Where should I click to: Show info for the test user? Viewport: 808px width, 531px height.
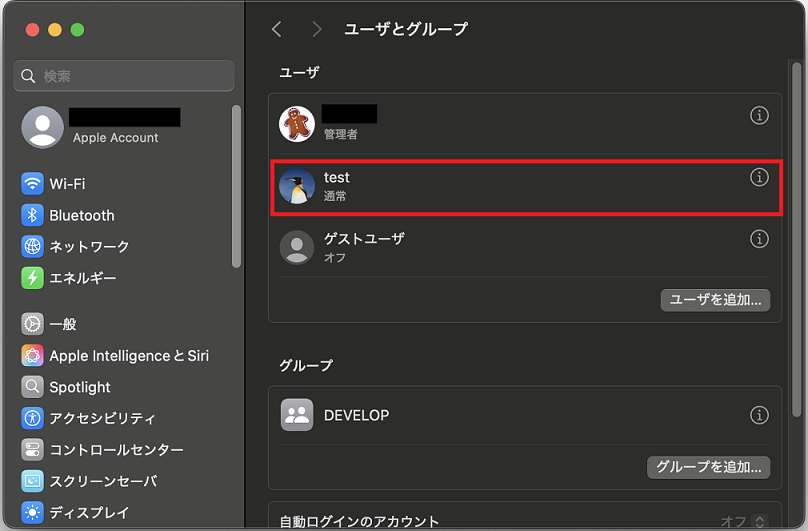pyautogui.click(x=759, y=177)
